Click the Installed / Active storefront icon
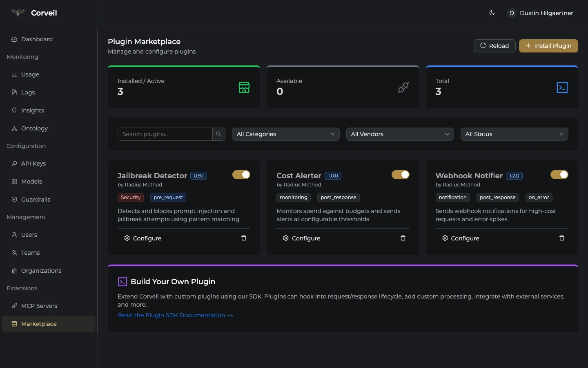Image resolution: width=588 pixels, height=368 pixels. [244, 88]
